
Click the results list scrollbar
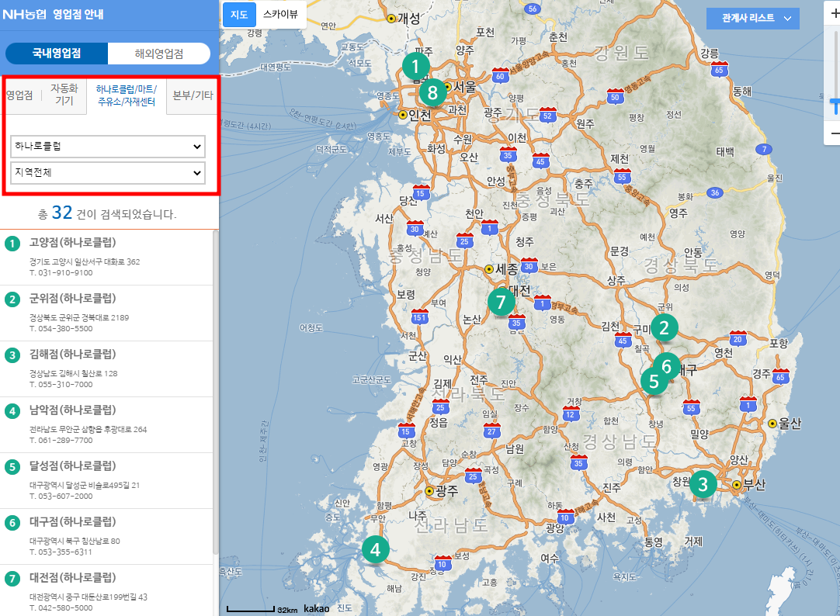(x=215, y=393)
